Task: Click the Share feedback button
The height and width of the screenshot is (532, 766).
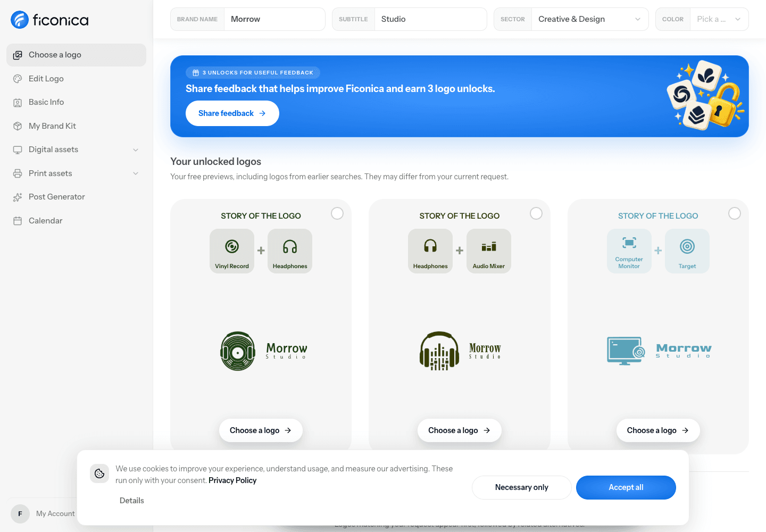Action: (232, 113)
